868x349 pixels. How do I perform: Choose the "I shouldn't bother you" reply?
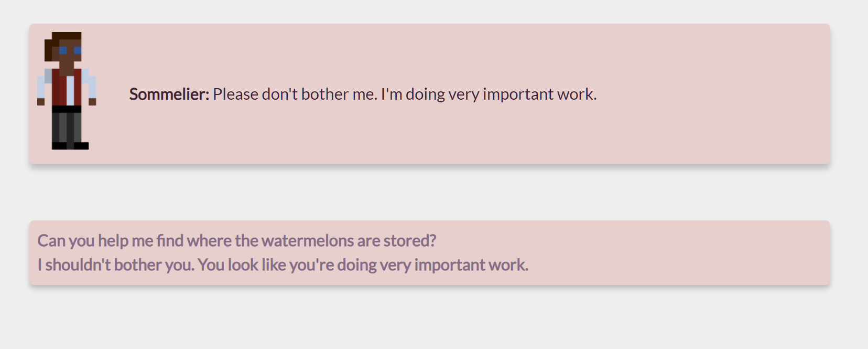point(283,265)
